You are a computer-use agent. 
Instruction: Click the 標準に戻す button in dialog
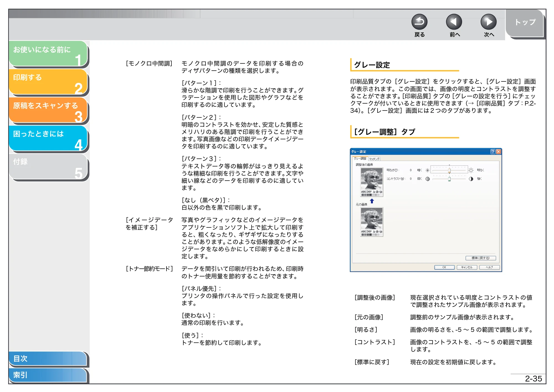480,258
